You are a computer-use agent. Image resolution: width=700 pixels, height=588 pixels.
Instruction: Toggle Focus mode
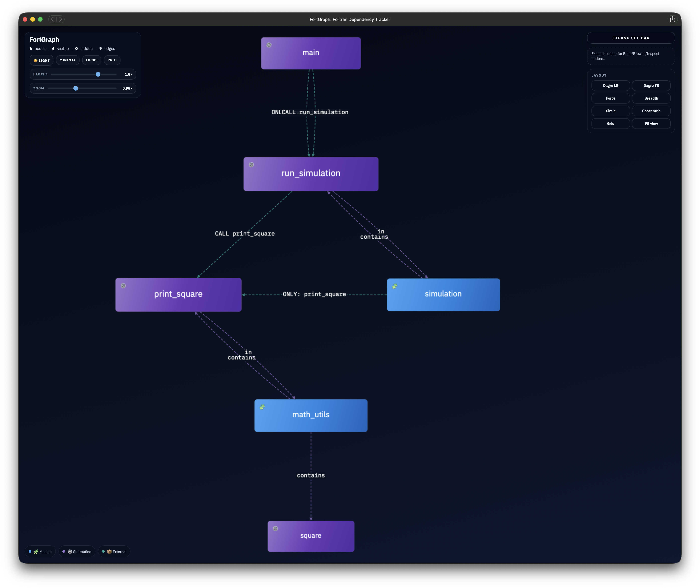pos(92,60)
